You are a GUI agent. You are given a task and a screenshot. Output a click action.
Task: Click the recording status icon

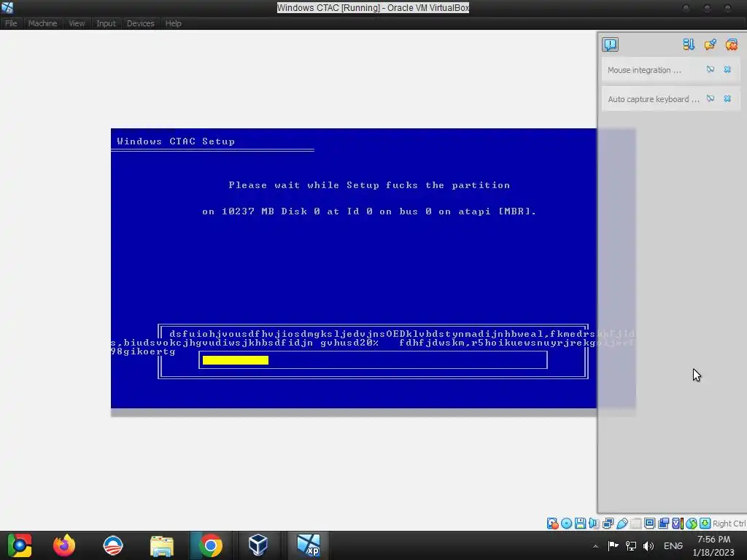(x=663, y=524)
